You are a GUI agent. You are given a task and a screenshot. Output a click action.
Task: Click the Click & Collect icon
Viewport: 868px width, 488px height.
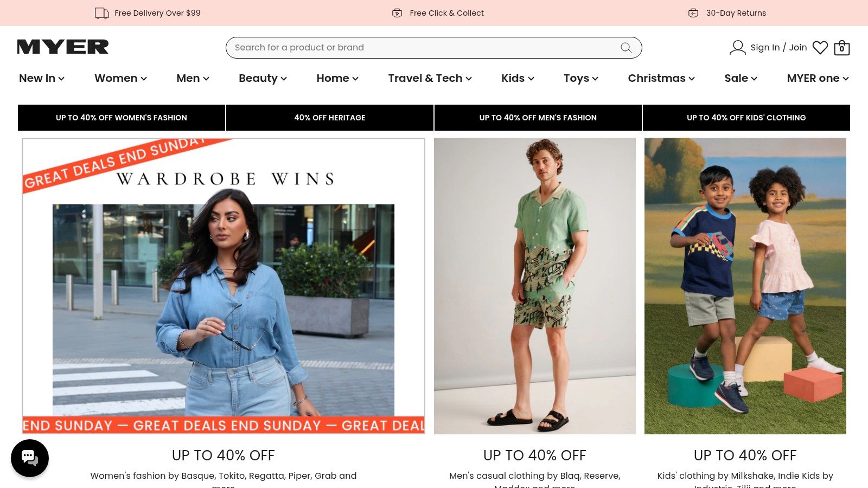coord(397,13)
